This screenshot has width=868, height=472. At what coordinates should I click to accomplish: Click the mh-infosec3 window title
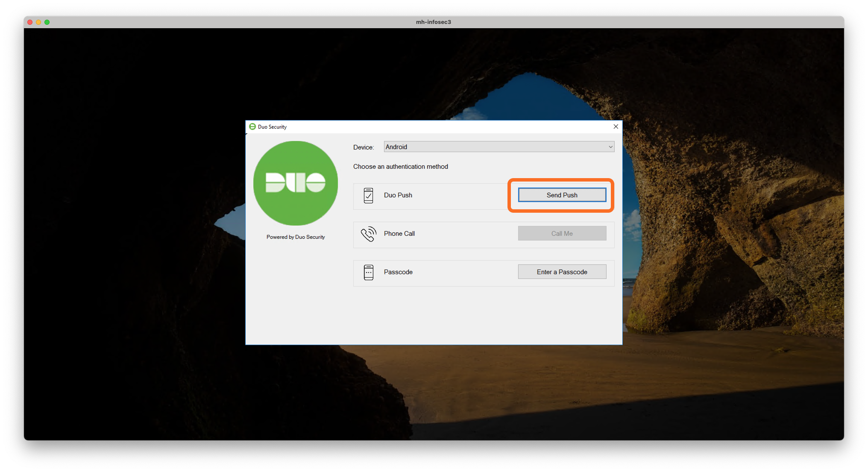pyautogui.click(x=433, y=22)
